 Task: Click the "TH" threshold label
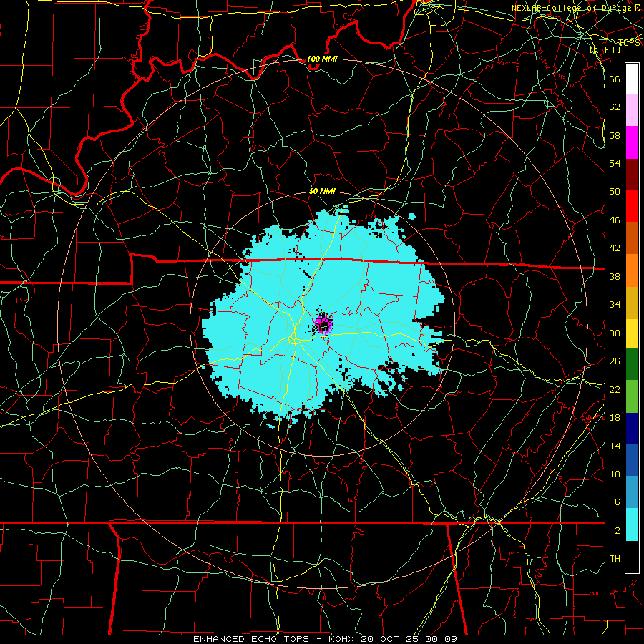pos(615,558)
